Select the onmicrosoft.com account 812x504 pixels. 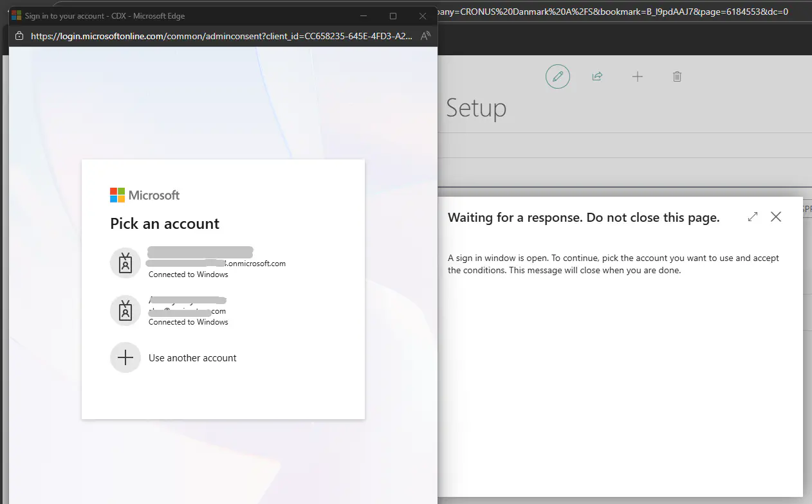click(x=216, y=263)
